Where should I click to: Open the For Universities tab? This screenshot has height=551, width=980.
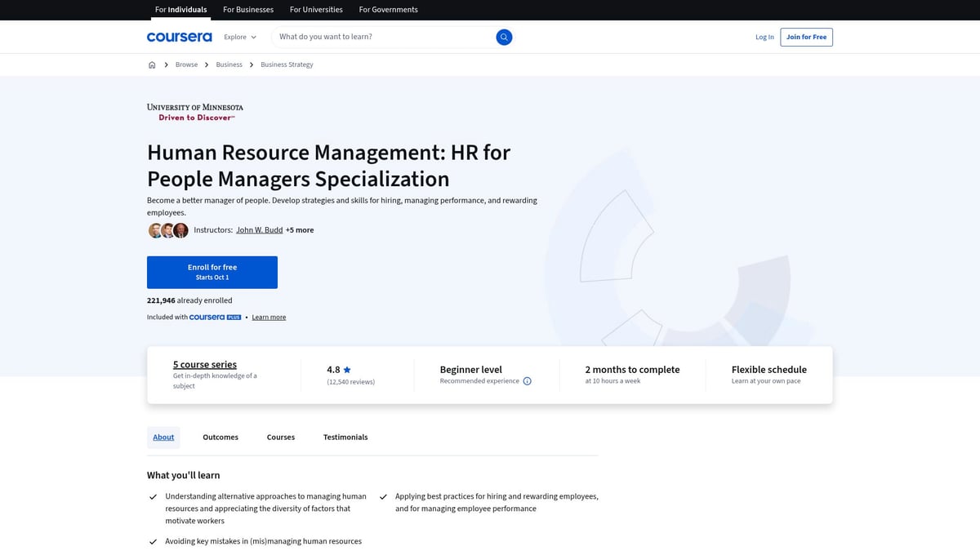point(317,10)
